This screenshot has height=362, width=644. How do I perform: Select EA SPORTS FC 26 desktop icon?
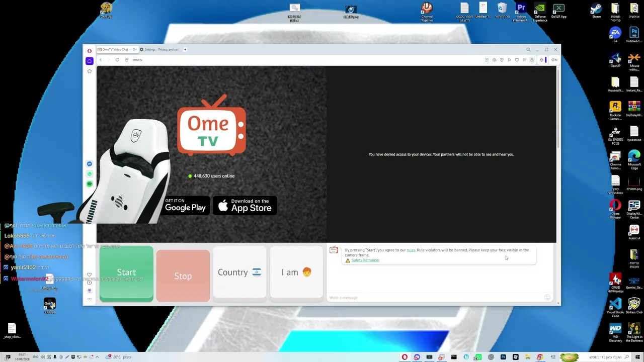(x=615, y=136)
